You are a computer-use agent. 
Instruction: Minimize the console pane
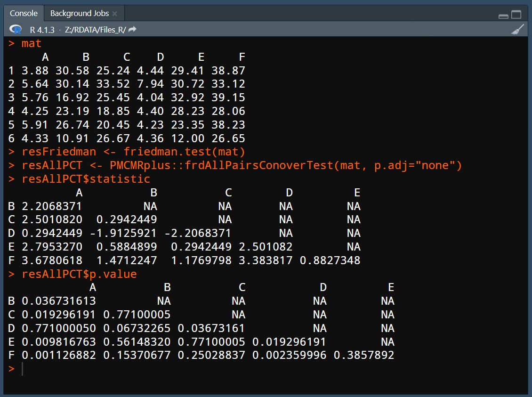pos(503,16)
